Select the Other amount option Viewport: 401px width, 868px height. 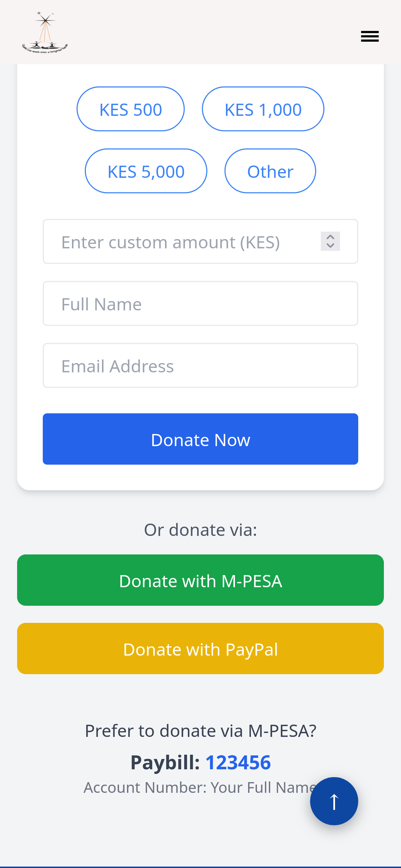270,171
